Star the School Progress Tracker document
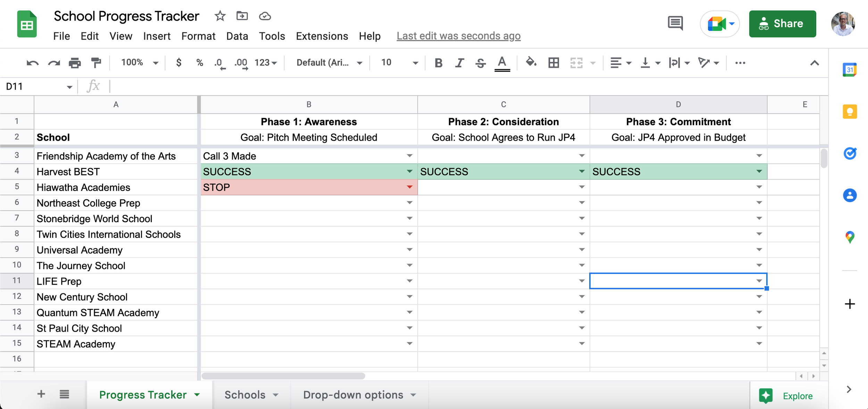Image resolution: width=868 pixels, height=409 pixels. (220, 16)
